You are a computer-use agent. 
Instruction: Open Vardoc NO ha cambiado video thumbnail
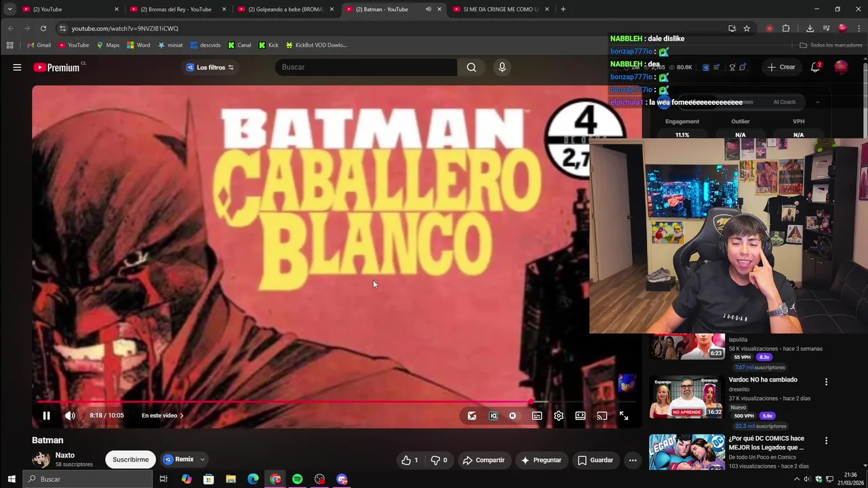coord(687,398)
